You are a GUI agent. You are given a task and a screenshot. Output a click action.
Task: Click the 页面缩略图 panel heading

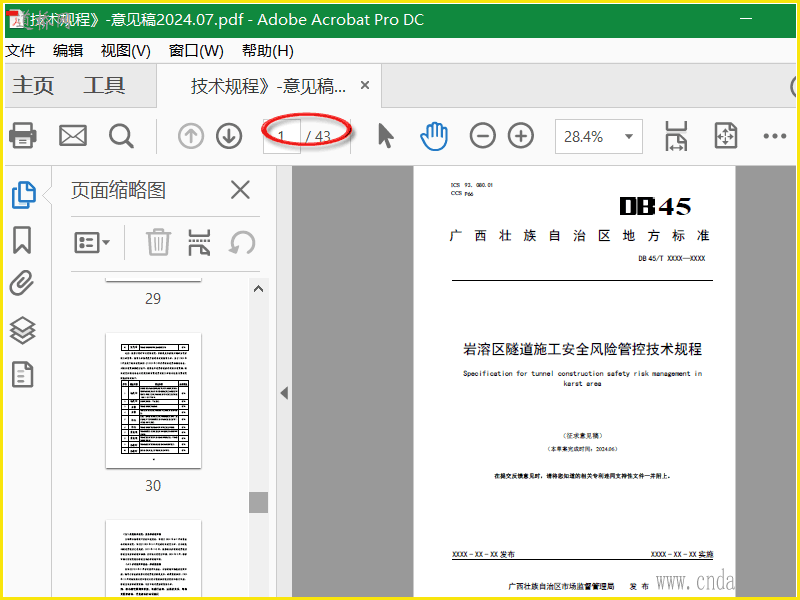pos(118,190)
